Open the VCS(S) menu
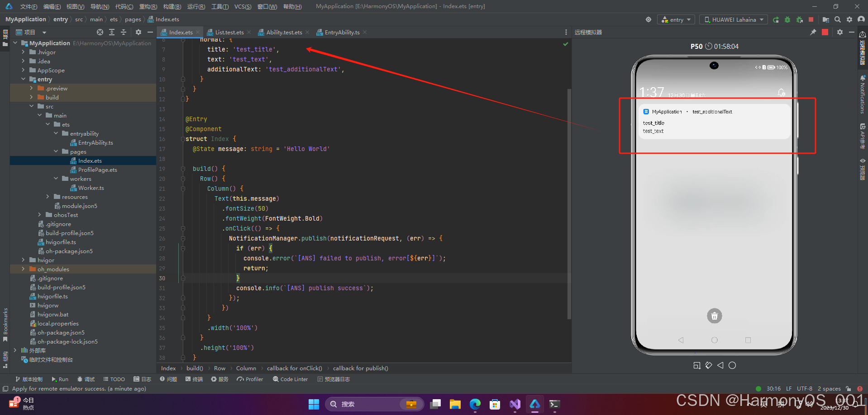868x415 pixels. 243,6
